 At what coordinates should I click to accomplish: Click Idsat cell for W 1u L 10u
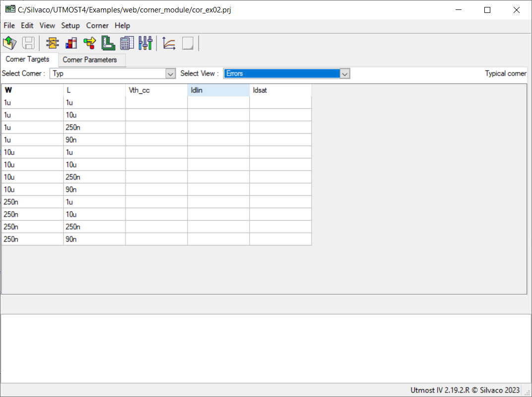(280, 115)
